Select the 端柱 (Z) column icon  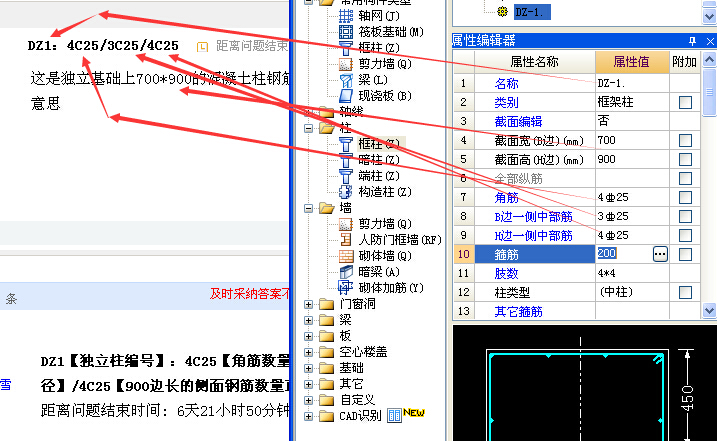click(346, 176)
